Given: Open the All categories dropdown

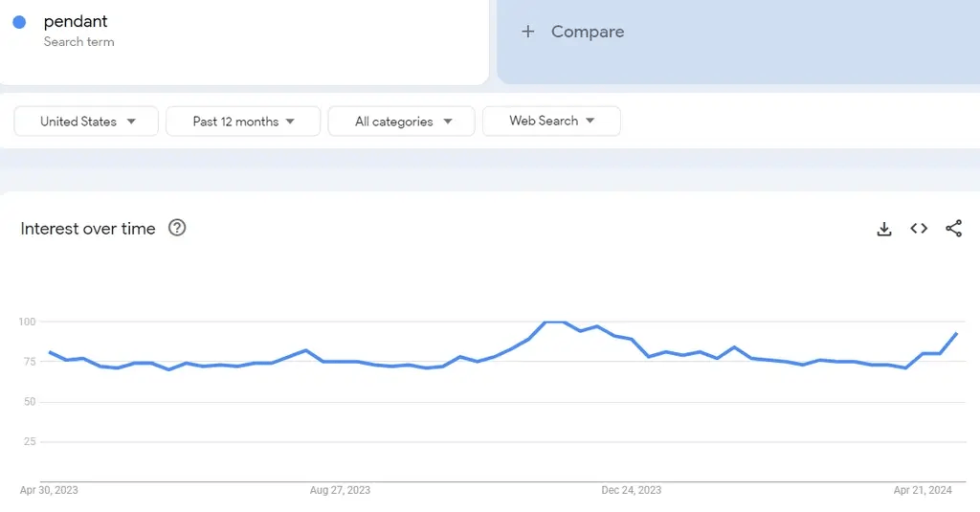Looking at the screenshot, I should [402, 122].
